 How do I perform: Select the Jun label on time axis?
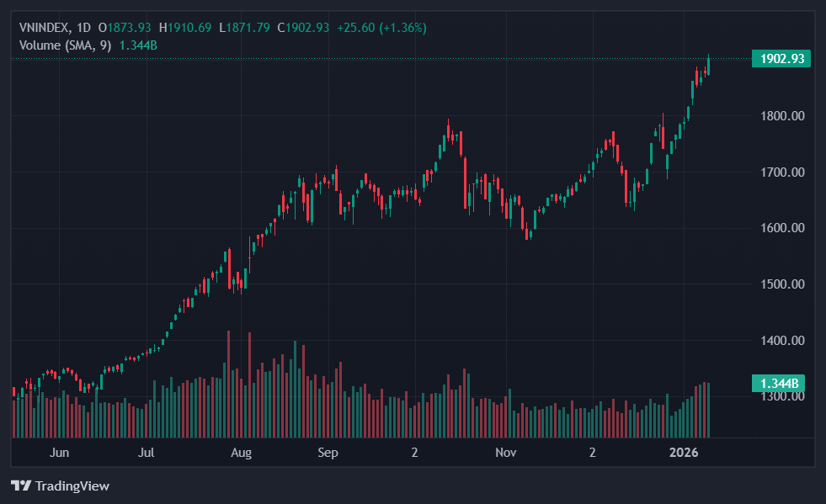click(x=59, y=454)
